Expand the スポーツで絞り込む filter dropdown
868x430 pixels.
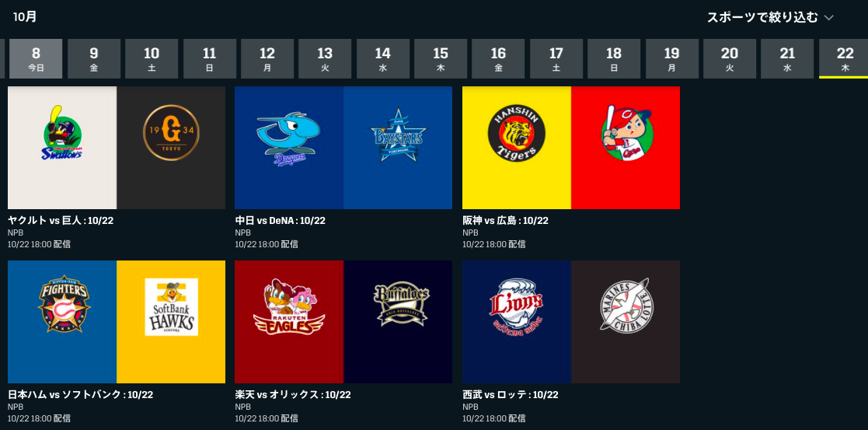pyautogui.click(x=770, y=17)
